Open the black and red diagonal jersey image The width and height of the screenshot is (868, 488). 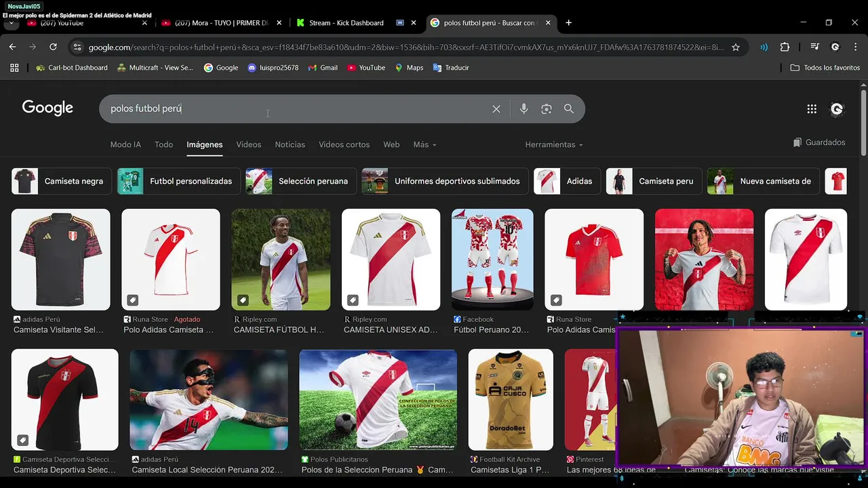pos(65,400)
